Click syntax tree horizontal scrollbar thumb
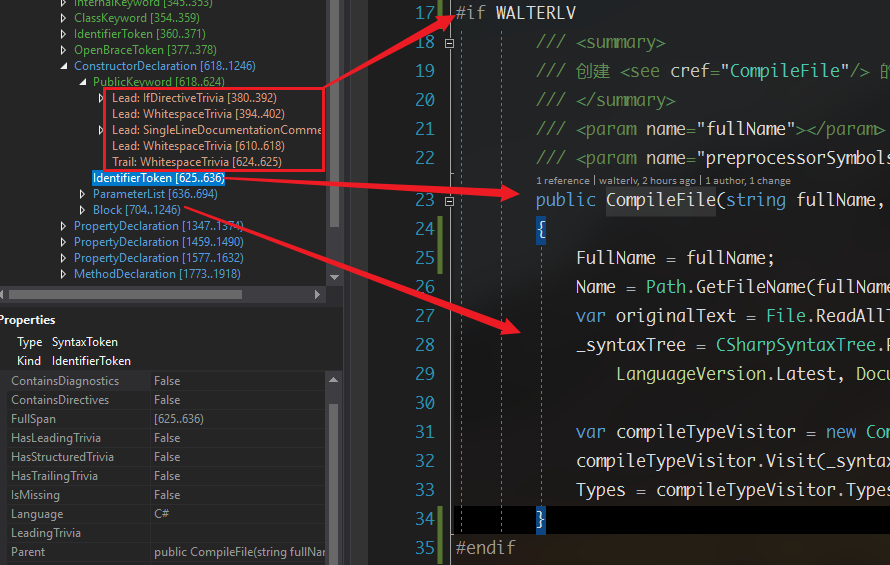890x565 pixels. point(125,294)
